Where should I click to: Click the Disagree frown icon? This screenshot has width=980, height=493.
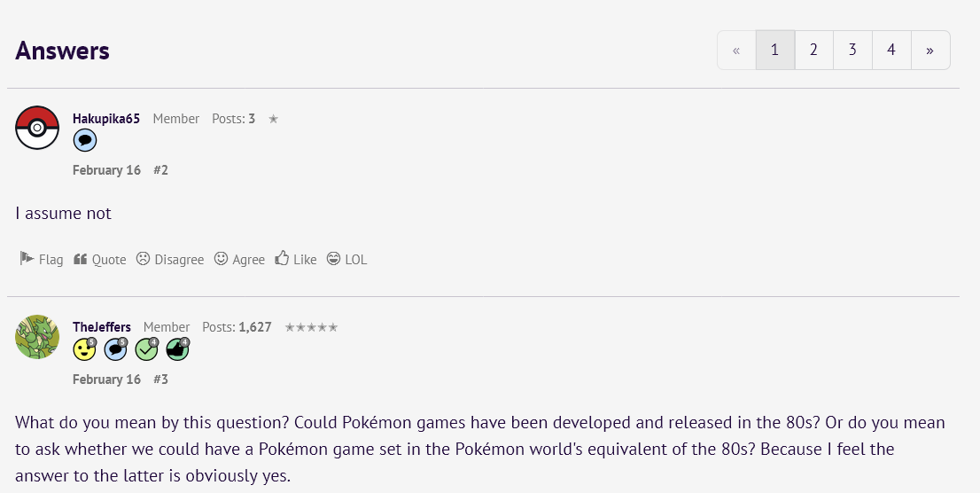(x=144, y=258)
